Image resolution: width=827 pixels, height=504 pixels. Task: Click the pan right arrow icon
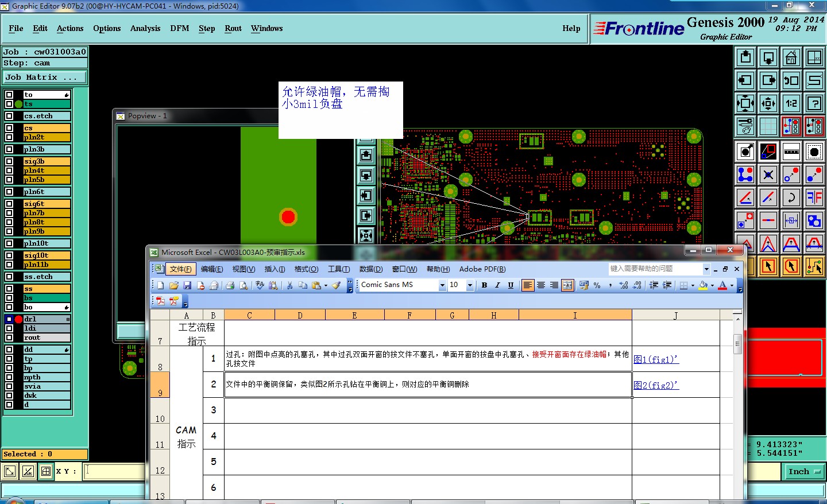(768, 80)
